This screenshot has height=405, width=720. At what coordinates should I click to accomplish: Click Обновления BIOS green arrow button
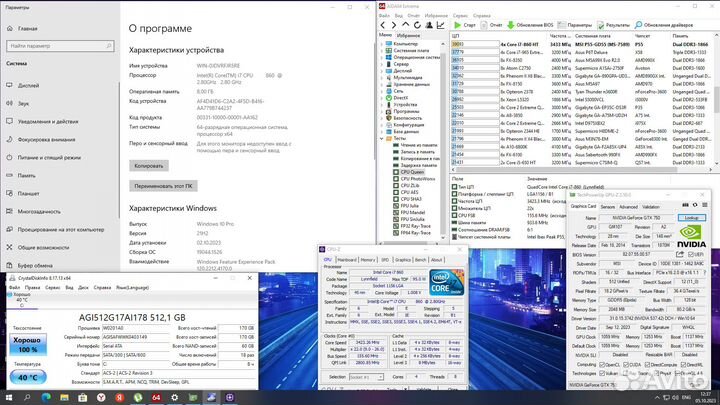(530, 25)
